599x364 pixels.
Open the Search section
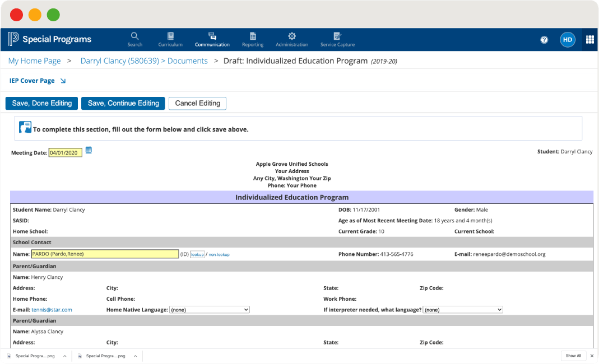[134, 39]
